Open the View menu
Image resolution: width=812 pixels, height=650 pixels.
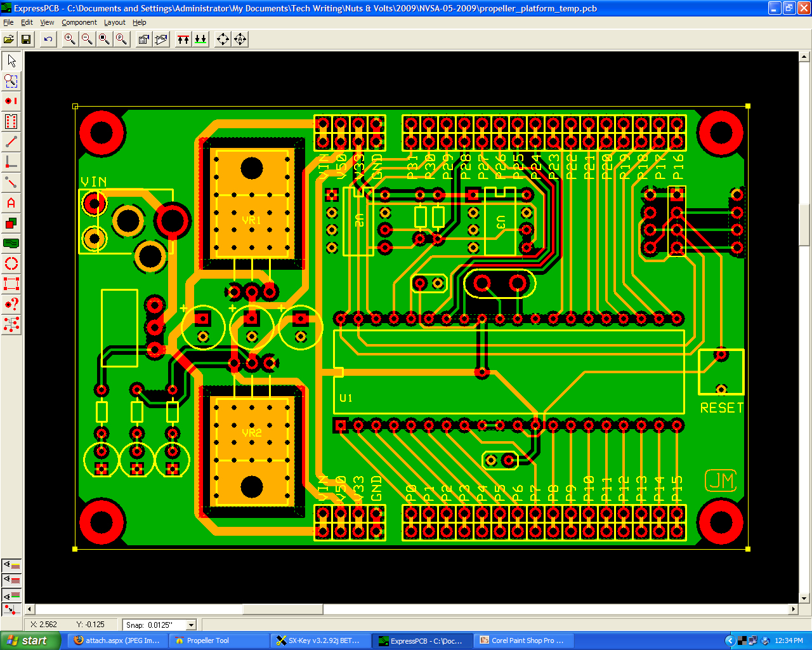(x=47, y=22)
